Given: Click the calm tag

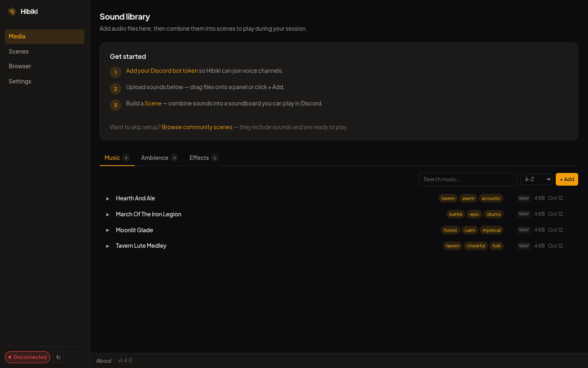Looking at the screenshot, I should click(x=470, y=230).
